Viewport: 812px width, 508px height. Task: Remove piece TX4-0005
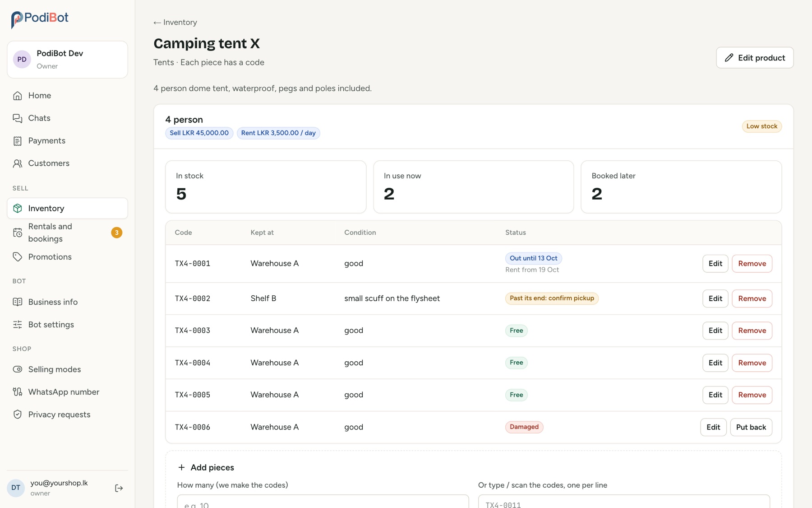point(752,395)
